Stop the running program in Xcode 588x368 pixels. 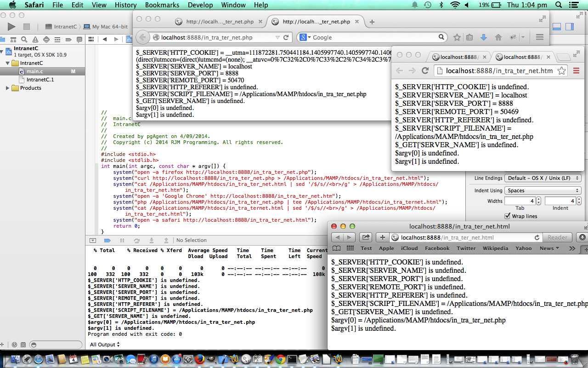click(x=27, y=27)
